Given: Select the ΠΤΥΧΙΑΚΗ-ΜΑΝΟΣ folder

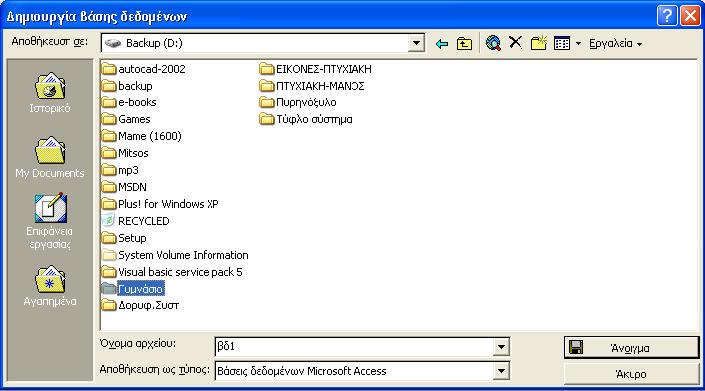Looking at the screenshot, I should pyautogui.click(x=312, y=86).
